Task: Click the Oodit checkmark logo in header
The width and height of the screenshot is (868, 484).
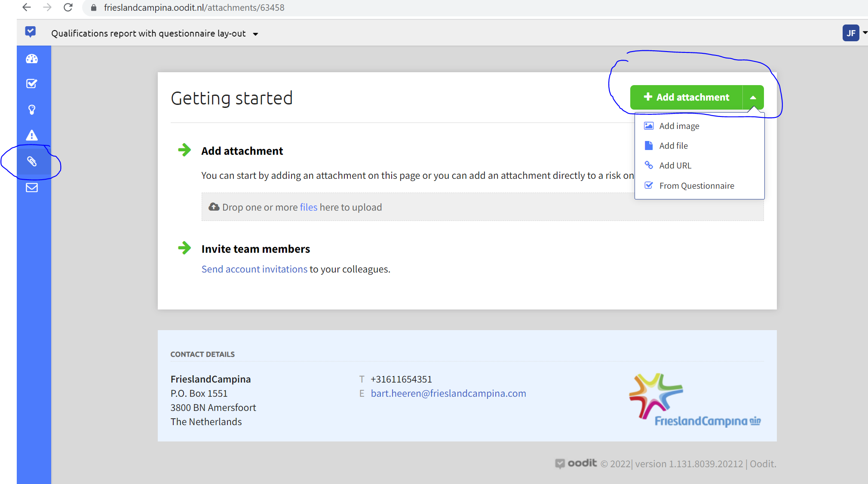Action: tap(31, 32)
